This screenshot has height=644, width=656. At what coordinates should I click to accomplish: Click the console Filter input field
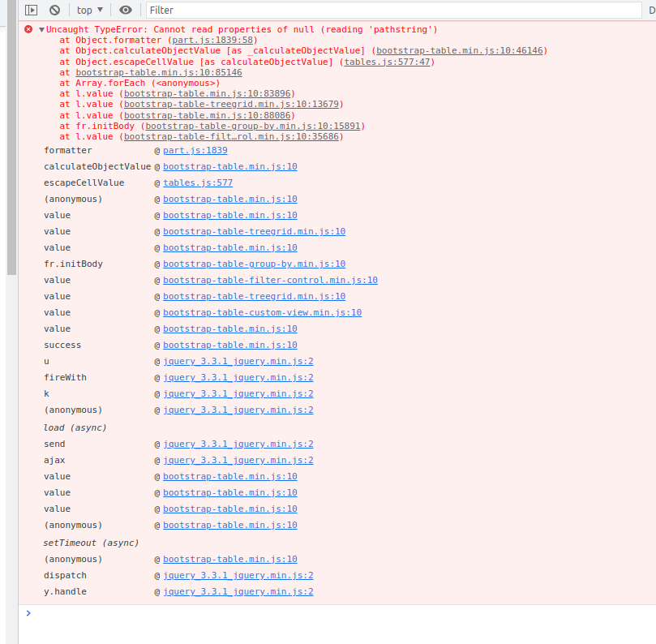243,10
